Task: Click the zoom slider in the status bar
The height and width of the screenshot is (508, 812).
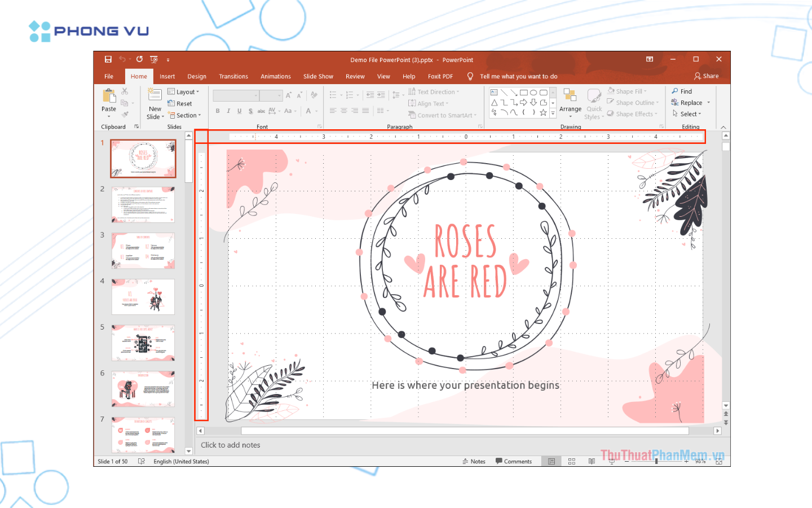Action: tap(656, 462)
